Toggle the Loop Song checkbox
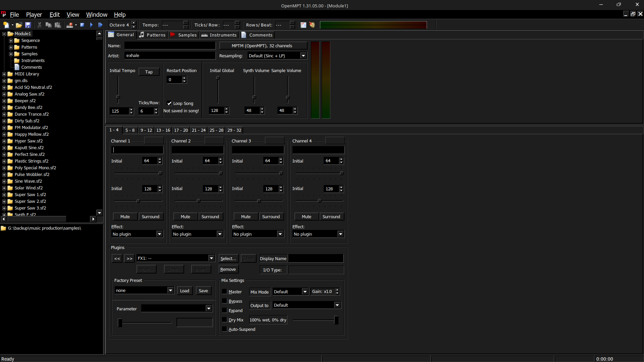644x362 pixels. [170, 103]
